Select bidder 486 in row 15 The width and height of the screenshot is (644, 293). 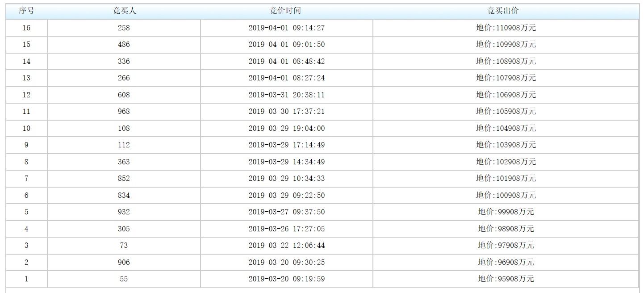point(124,44)
